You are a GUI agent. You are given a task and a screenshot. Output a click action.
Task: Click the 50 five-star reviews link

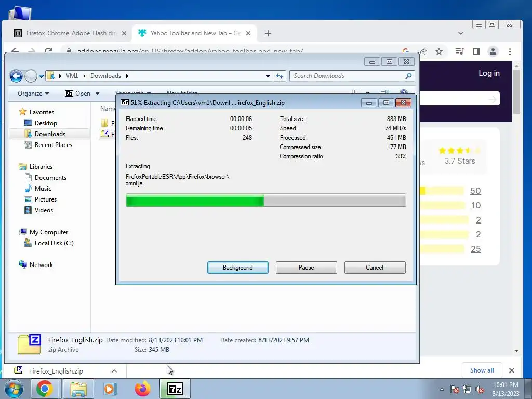475,191
